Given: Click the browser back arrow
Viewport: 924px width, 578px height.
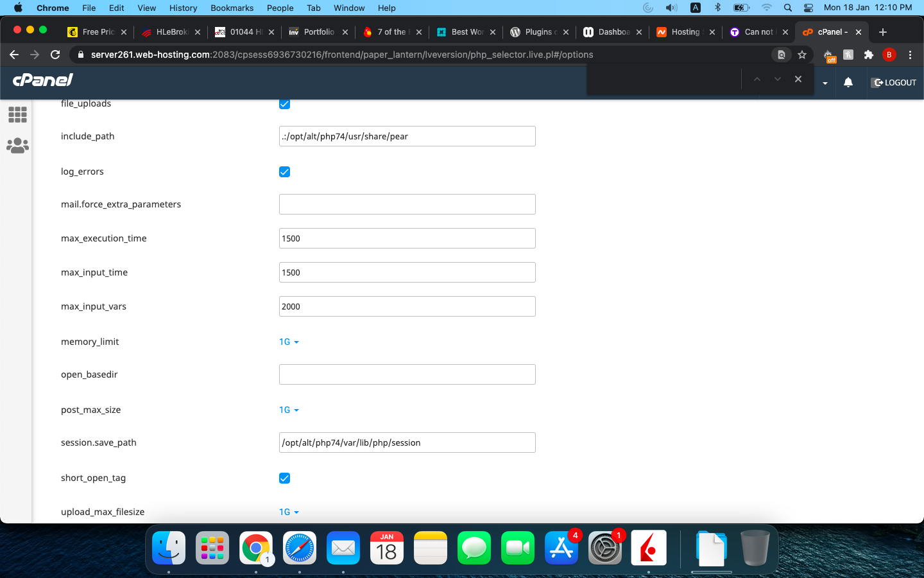Looking at the screenshot, I should coord(14,55).
